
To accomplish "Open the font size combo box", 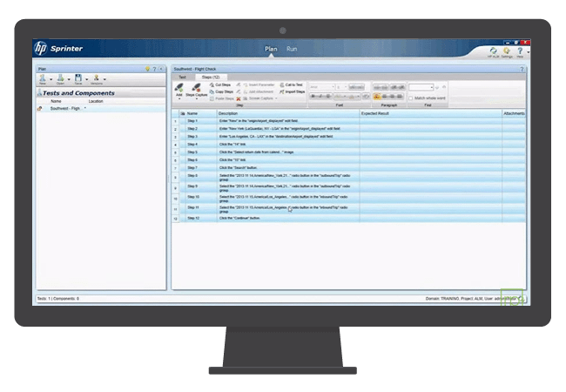I will point(341,87).
